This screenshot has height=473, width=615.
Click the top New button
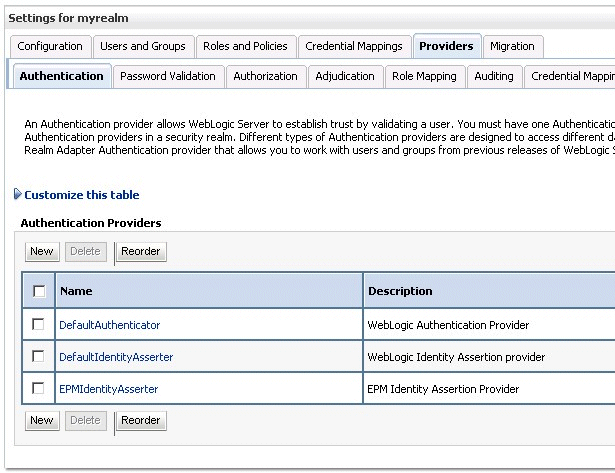pos(42,252)
